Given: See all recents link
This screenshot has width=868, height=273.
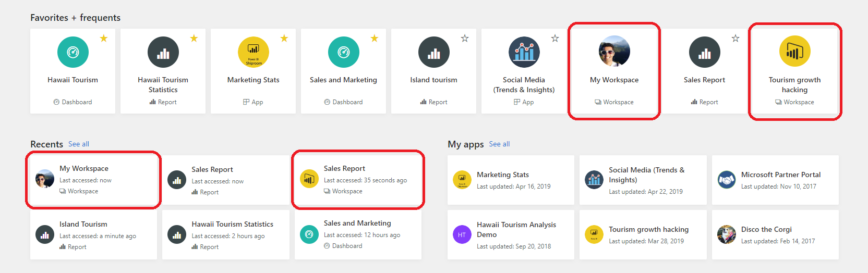Looking at the screenshot, I should click(x=79, y=144).
